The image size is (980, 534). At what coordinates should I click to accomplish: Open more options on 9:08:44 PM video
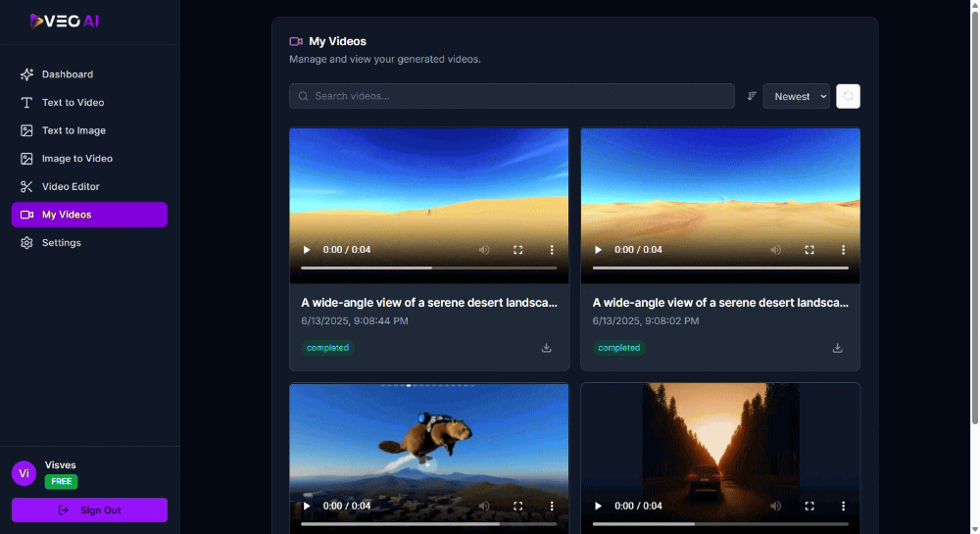pos(552,250)
